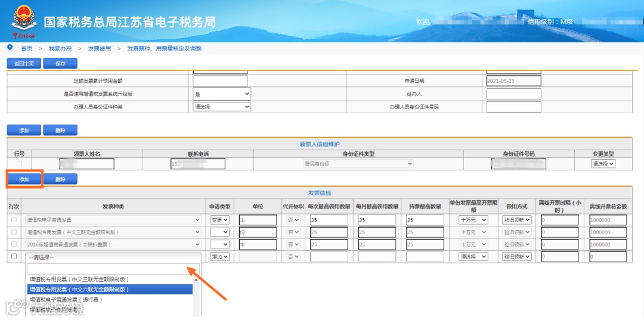The width and height of the screenshot is (644, 320).
Task: Toggle checkbox for 2016版增值税普通发票 row
Action: point(14,244)
